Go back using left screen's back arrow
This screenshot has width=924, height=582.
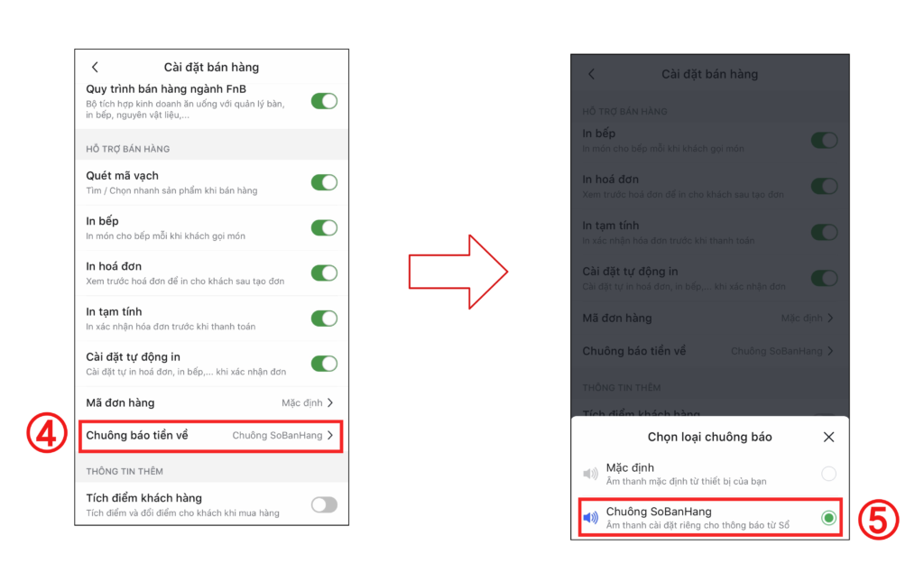tap(95, 67)
